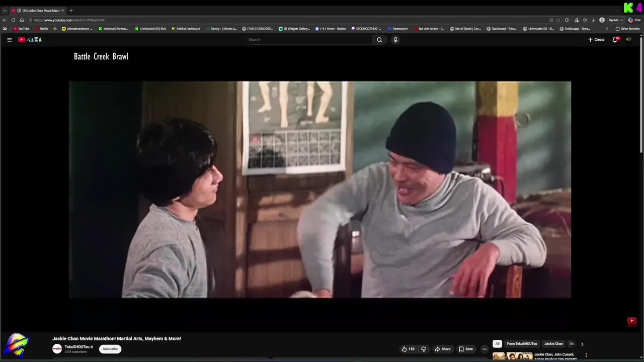The height and width of the screenshot is (362, 644).
Task: Go to YouTube home via the logo
Action: 30,40
